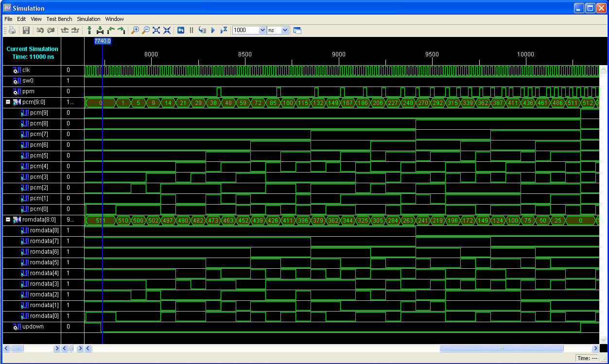
Task: Pause the simulation
Action: point(191,30)
